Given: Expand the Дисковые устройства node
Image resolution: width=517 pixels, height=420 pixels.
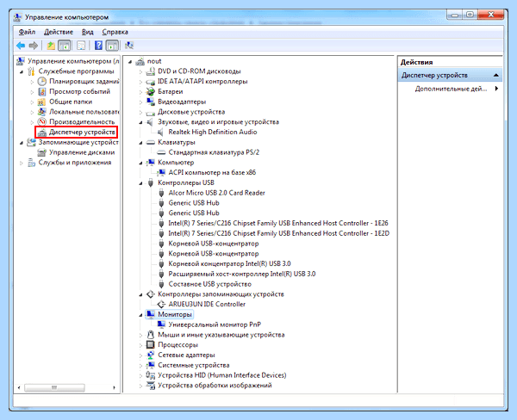Looking at the screenshot, I should 140,113.
